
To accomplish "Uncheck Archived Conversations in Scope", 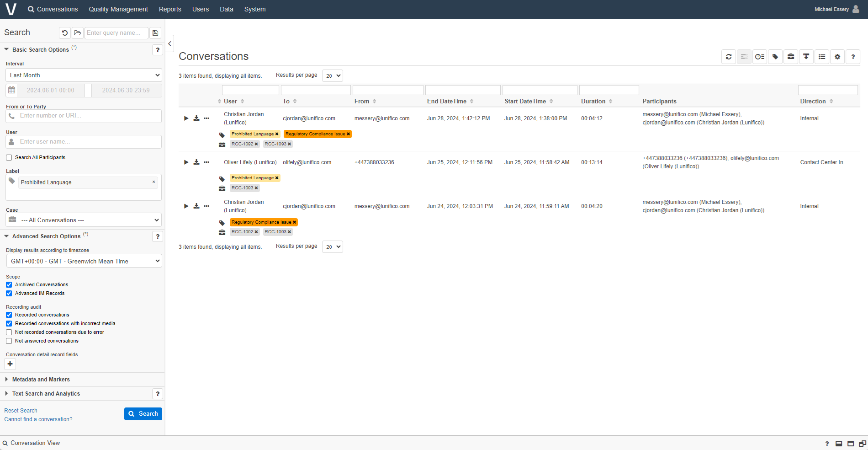I will click(9, 284).
